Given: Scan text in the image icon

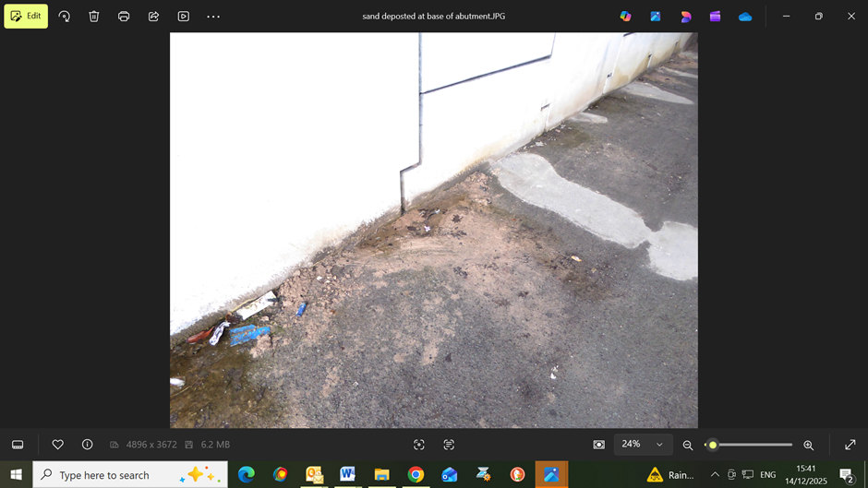Looking at the screenshot, I should click(449, 445).
